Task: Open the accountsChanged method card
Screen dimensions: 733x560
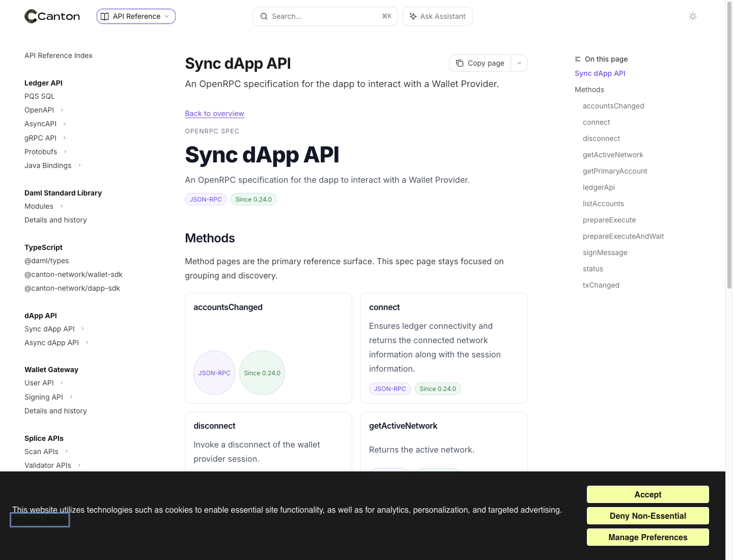Action: (268, 348)
